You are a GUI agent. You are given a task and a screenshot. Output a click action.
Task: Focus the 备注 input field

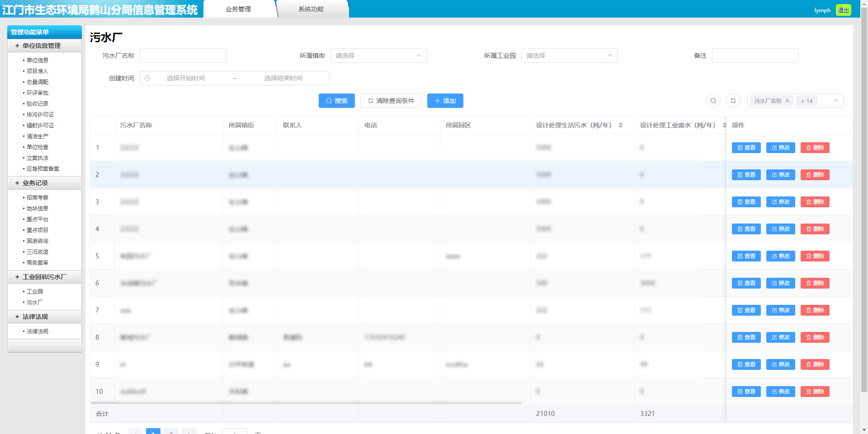[755, 56]
